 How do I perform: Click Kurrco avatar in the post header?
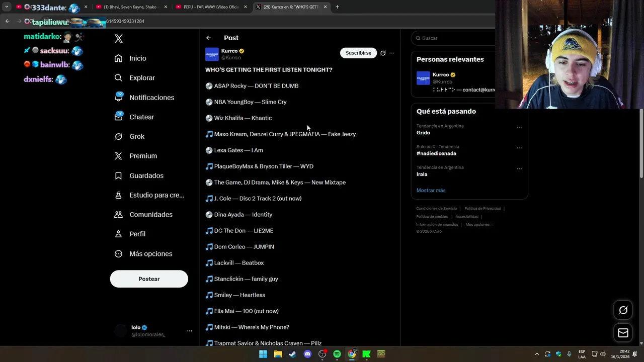[x=212, y=54]
